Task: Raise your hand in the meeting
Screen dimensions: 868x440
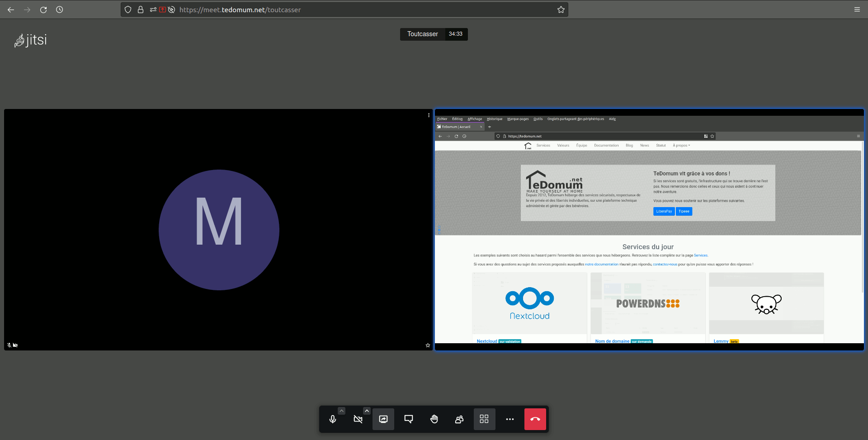Action: pos(434,419)
